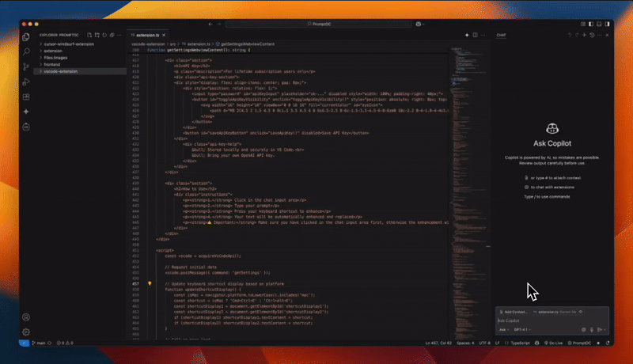Click the sparkle icon in editor toolbar
This screenshot has height=364, width=633.
tap(467, 35)
